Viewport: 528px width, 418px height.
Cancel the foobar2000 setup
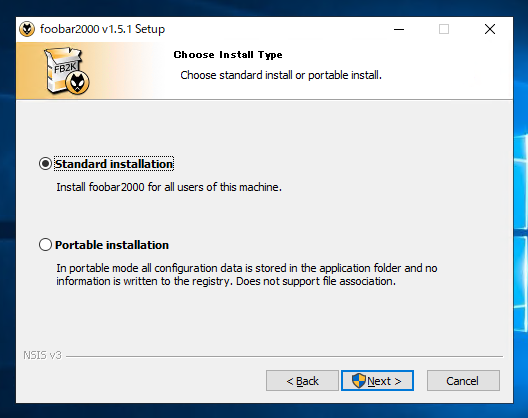(463, 381)
